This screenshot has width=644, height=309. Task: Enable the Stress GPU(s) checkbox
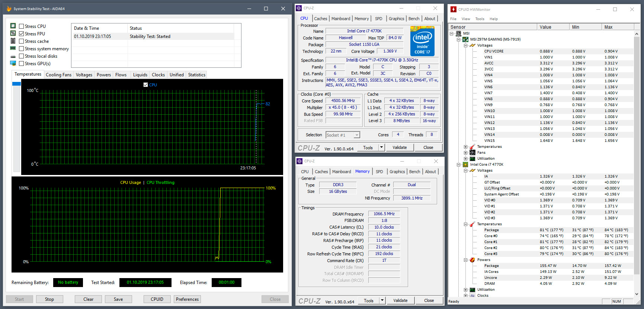pyautogui.click(x=22, y=64)
